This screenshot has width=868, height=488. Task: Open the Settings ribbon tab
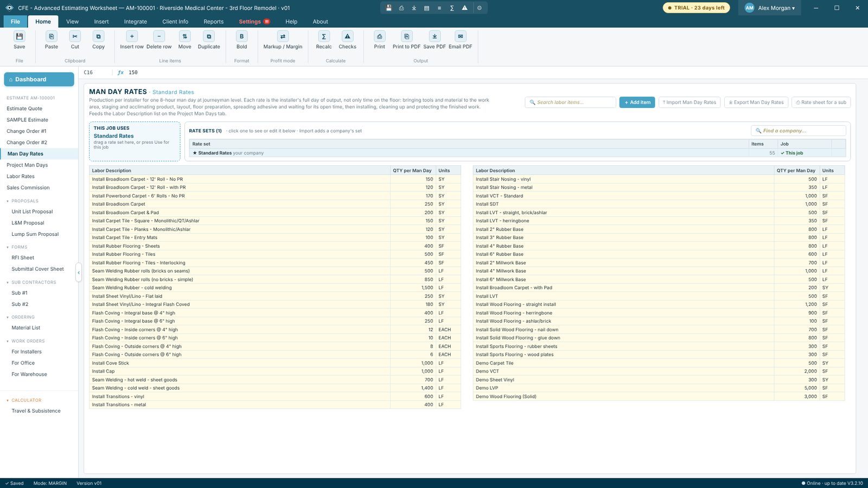coord(254,22)
